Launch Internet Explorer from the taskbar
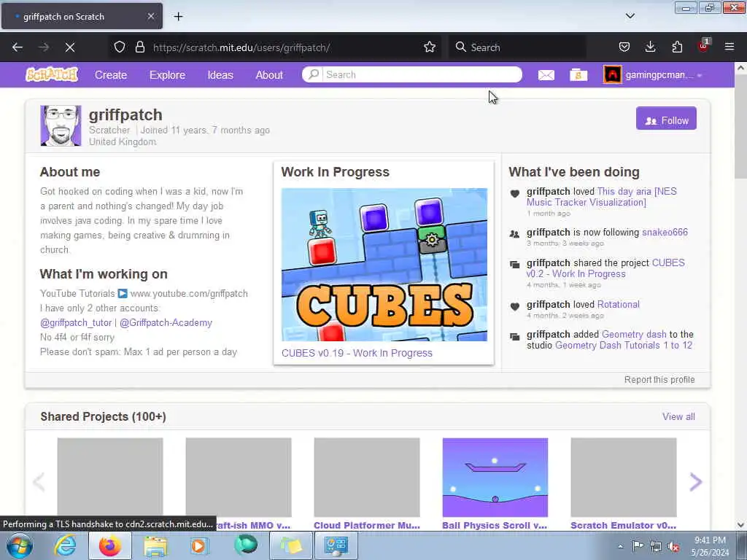 point(65,545)
